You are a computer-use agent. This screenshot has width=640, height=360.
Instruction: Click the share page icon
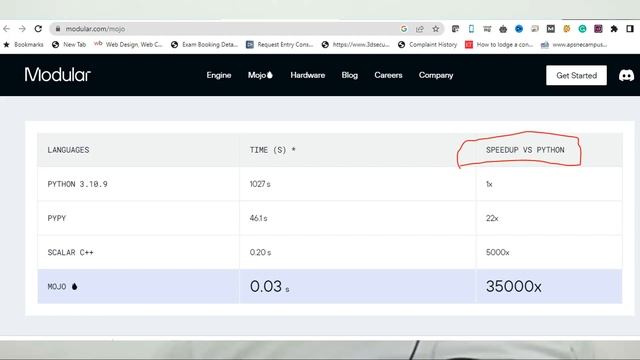[x=420, y=29]
